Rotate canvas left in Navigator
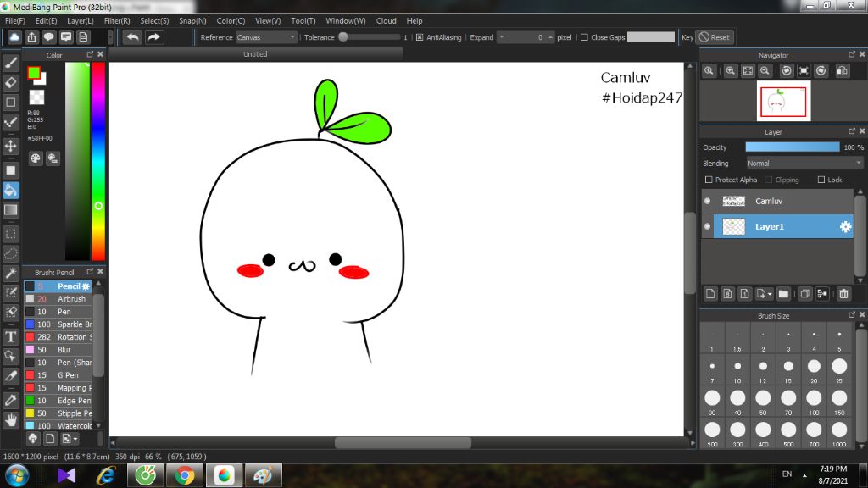 (787, 71)
